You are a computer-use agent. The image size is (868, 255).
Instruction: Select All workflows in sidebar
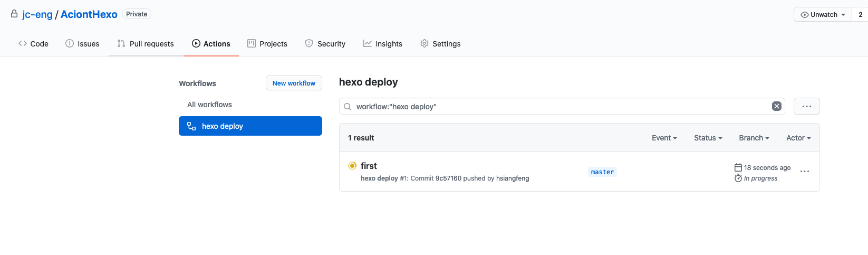[209, 105]
